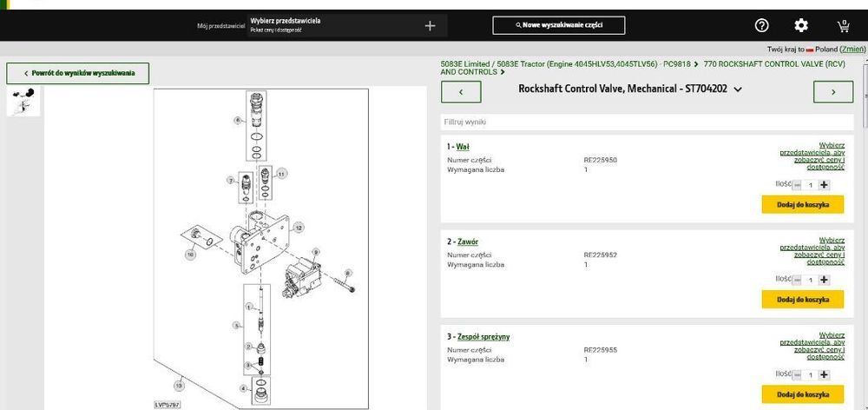Open the help question mark icon
Screen dimensions: 868x410
point(762,25)
